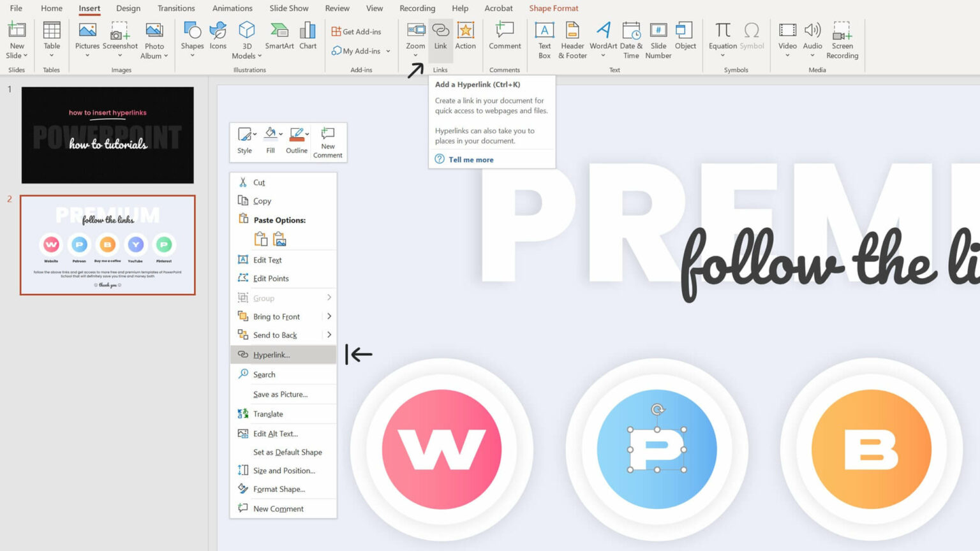
Task: Open Header & Footer settings
Action: [x=571, y=38]
